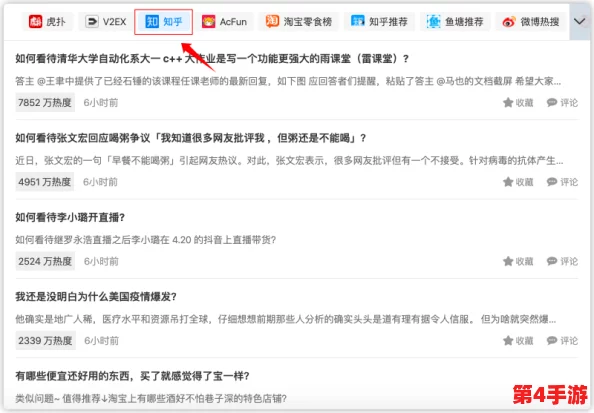Viewport: 594px width, 413px height.
Task: Click the comment bubble on the 2339 万热度 post
Action: [552, 341]
